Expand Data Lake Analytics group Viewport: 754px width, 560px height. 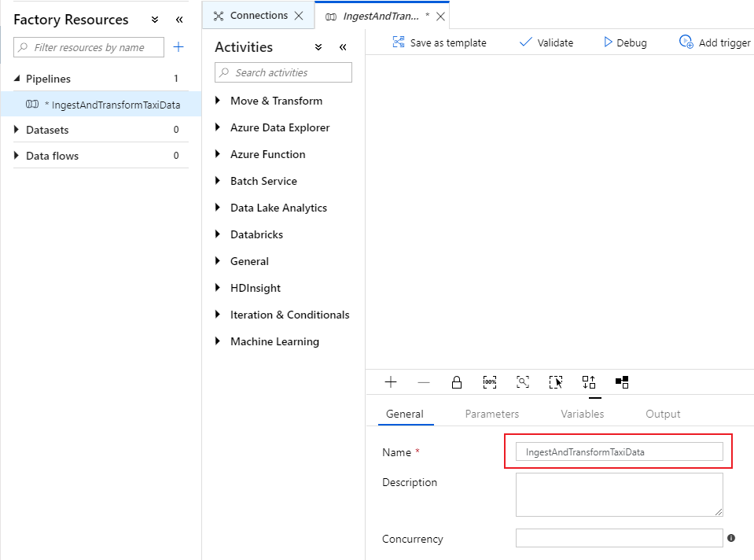coord(218,208)
